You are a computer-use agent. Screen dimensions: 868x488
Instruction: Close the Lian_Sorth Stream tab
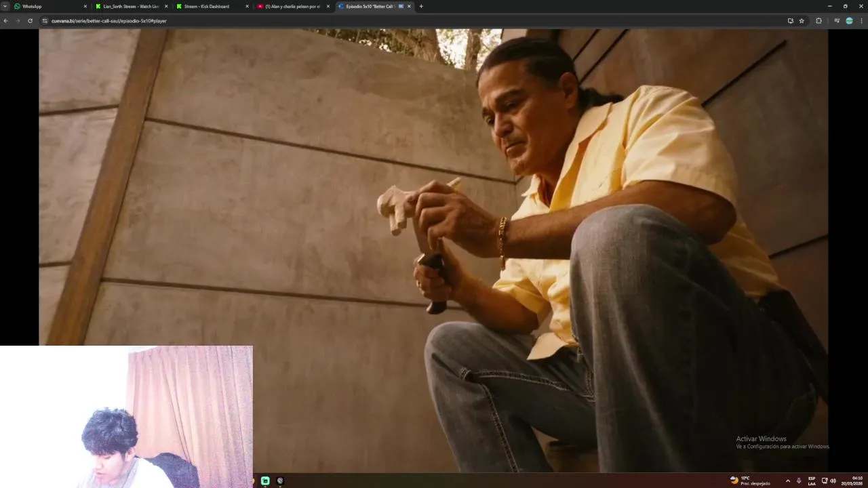click(x=166, y=6)
